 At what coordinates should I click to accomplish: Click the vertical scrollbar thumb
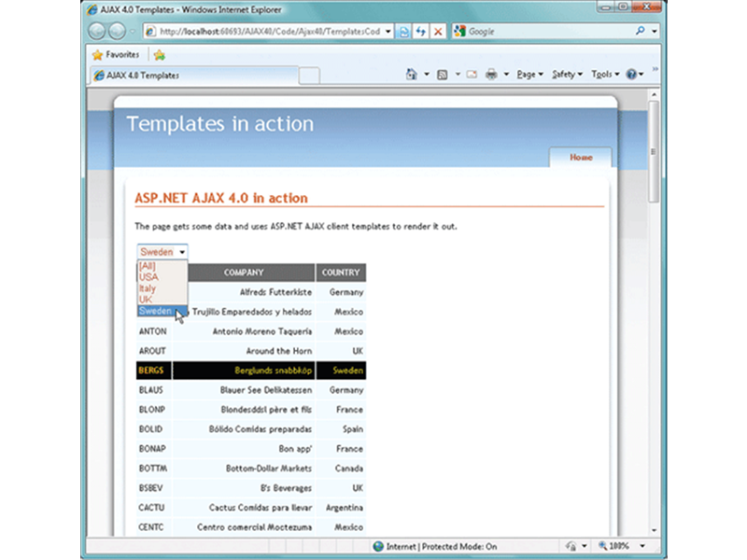point(654,151)
